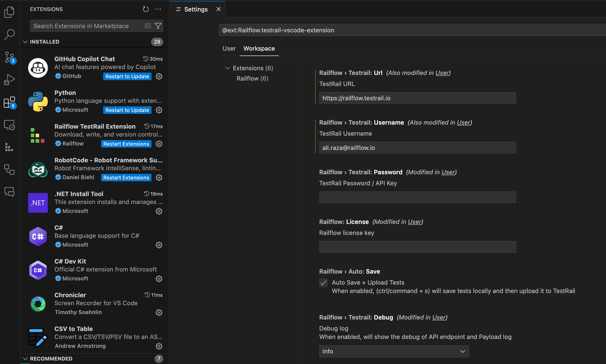Open the Debug log level dropdown showing info
This screenshot has width=606, height=364.
click(x=394, y=351)
